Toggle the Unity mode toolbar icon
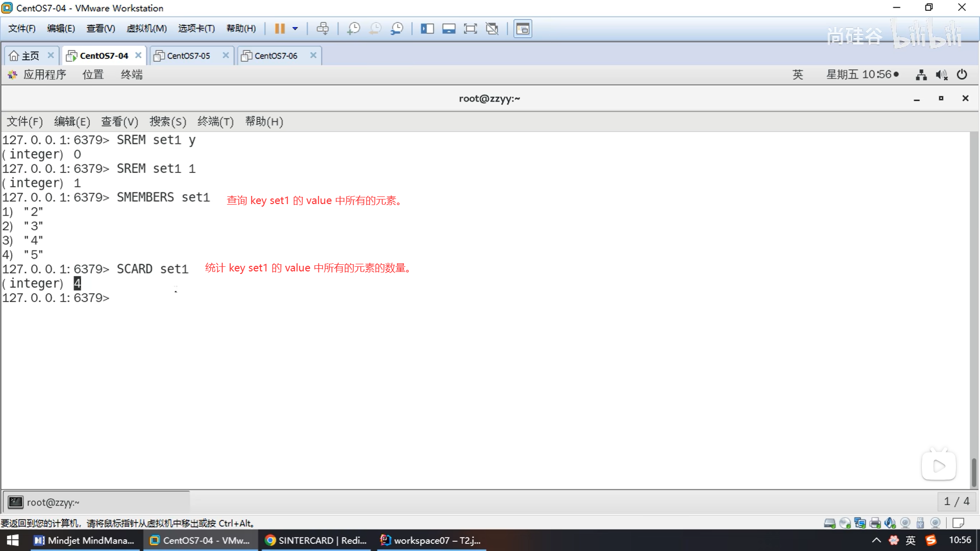The width and height of the screenshot is (980, 551). (x=492, y=29)
